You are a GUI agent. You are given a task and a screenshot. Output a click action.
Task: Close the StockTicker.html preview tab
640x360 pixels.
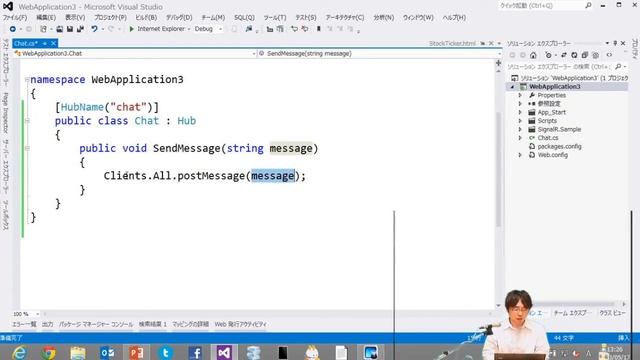[x=491, y=43]
